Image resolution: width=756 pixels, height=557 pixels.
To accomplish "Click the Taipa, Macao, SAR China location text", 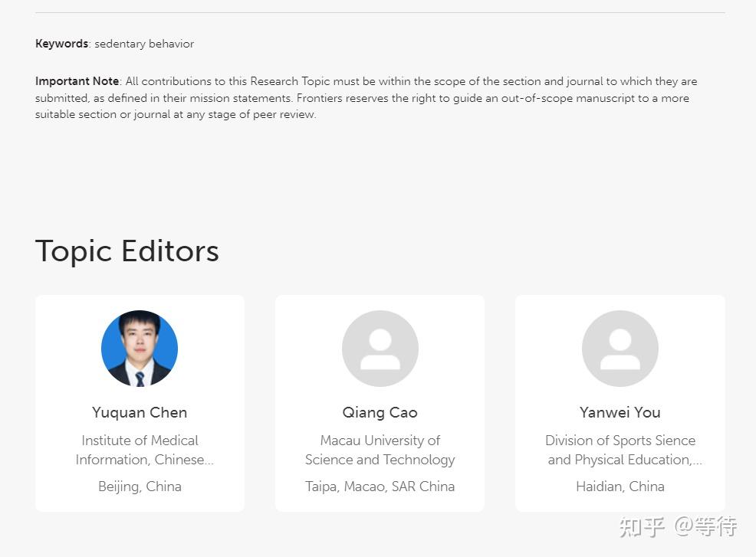I will point(380,487).
